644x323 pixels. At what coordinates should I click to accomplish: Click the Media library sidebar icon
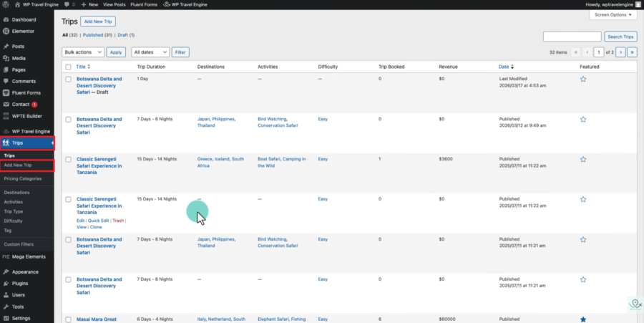[x=6, y=58]
